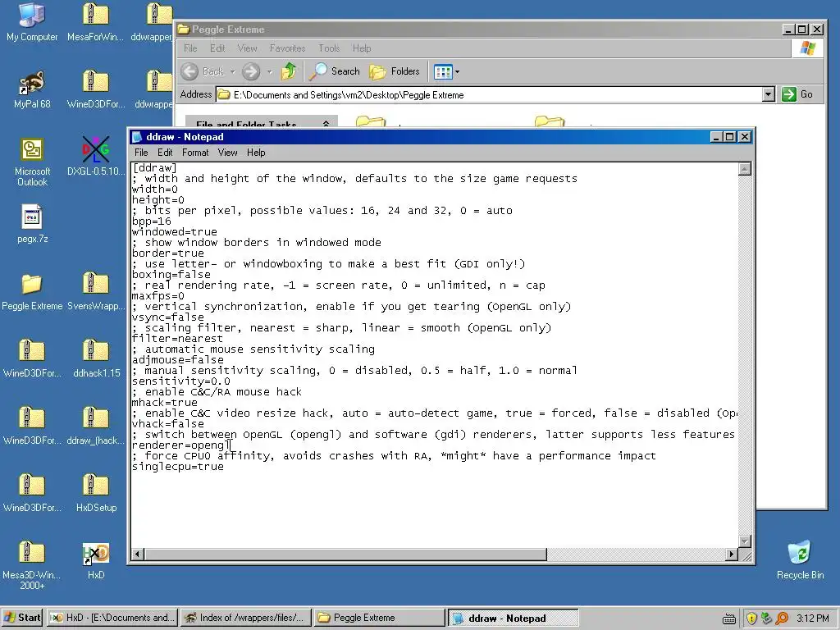Select SvensWrapp zip archive icon

[96, 291]
